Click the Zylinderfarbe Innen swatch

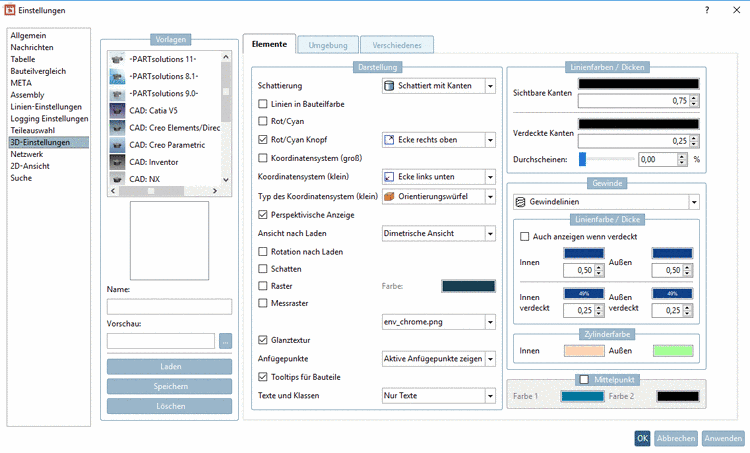coord(584,351)
